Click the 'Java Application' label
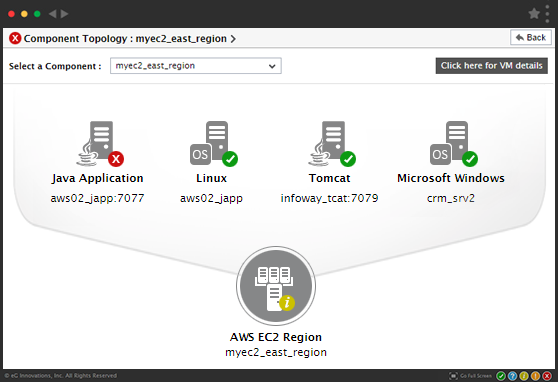The width and height of the screenshot is (558, 382). pos(97,178)
